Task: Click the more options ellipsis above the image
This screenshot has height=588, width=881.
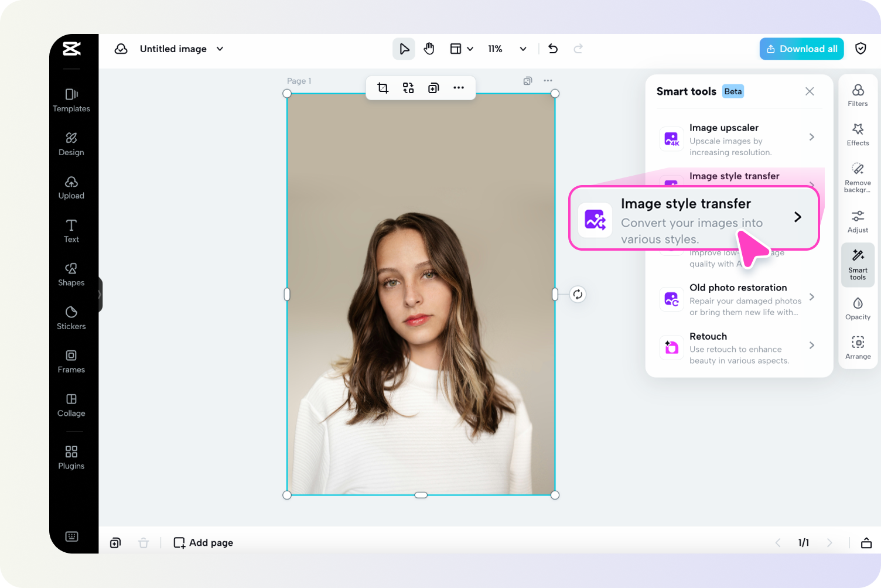Action: [x=459, y=88]
